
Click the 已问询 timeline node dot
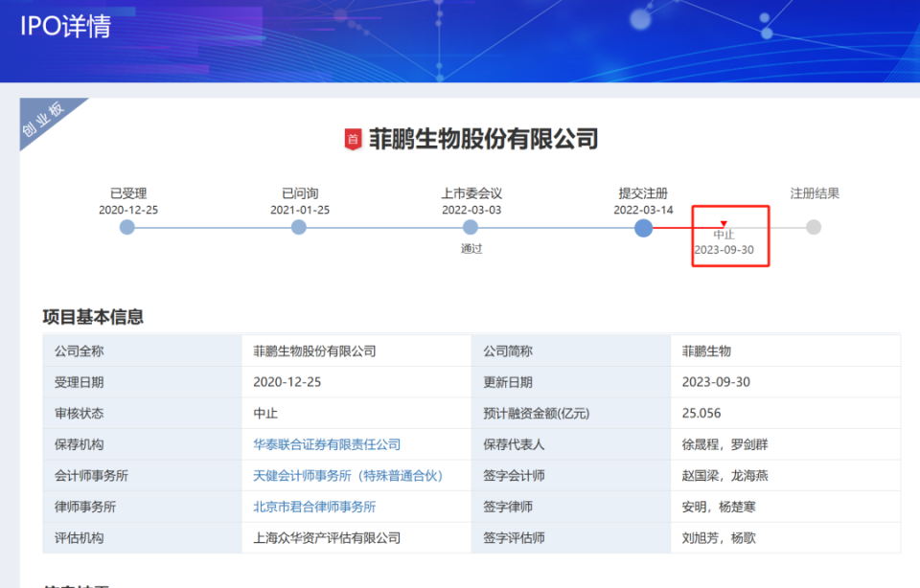[299, 227]
